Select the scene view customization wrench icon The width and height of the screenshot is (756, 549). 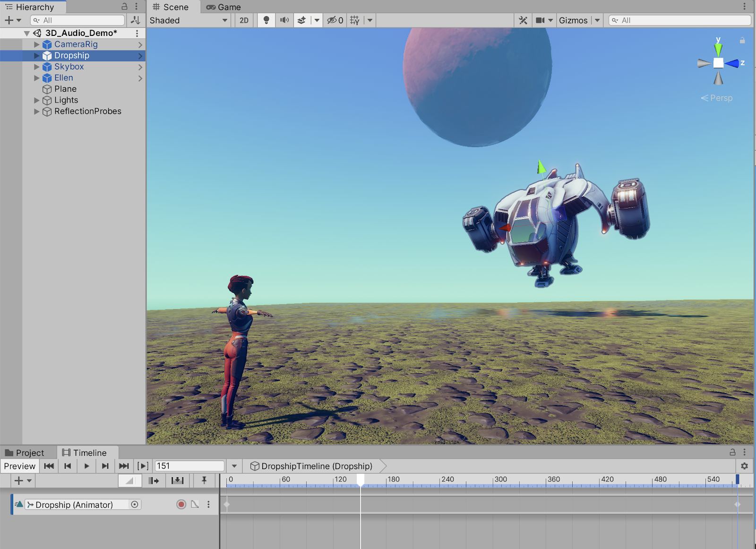[x=523, y=20]
